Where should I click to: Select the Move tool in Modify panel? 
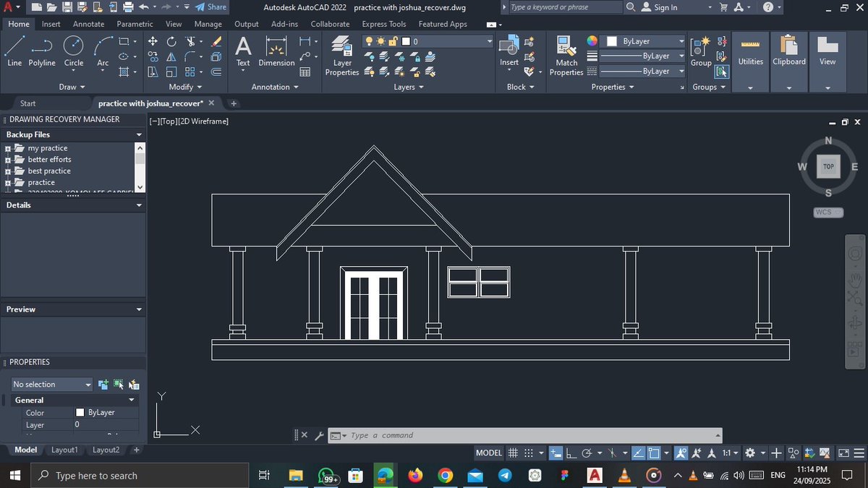(153, 41)
